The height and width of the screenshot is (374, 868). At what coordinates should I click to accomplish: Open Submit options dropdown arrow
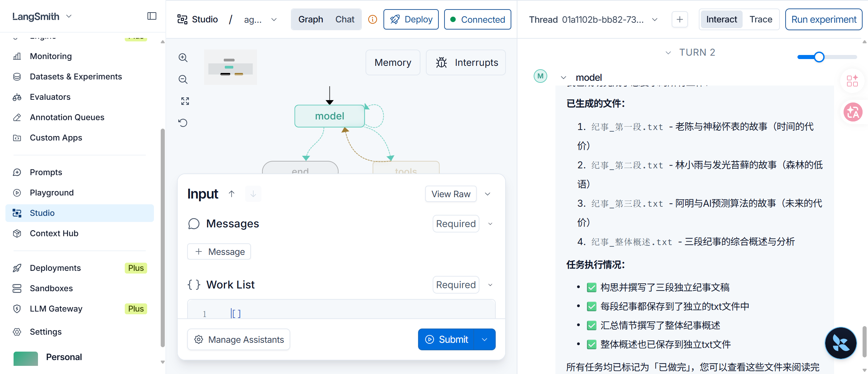485,339
